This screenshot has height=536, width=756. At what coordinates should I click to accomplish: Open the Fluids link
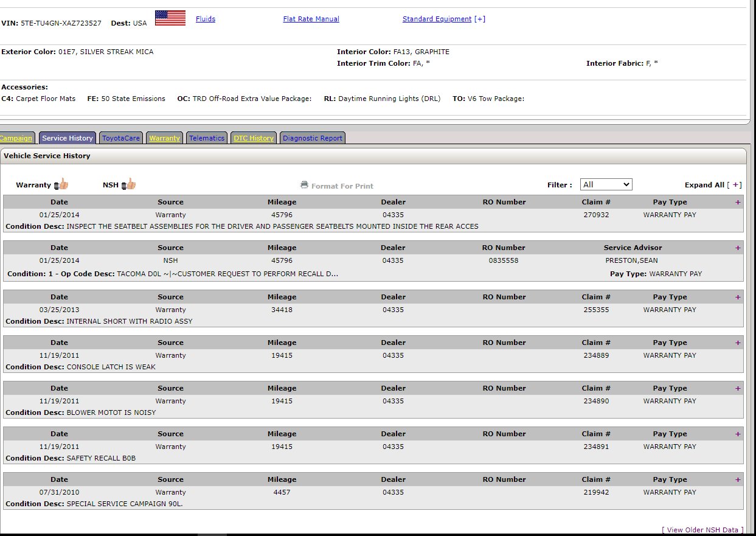coord(206,19)
